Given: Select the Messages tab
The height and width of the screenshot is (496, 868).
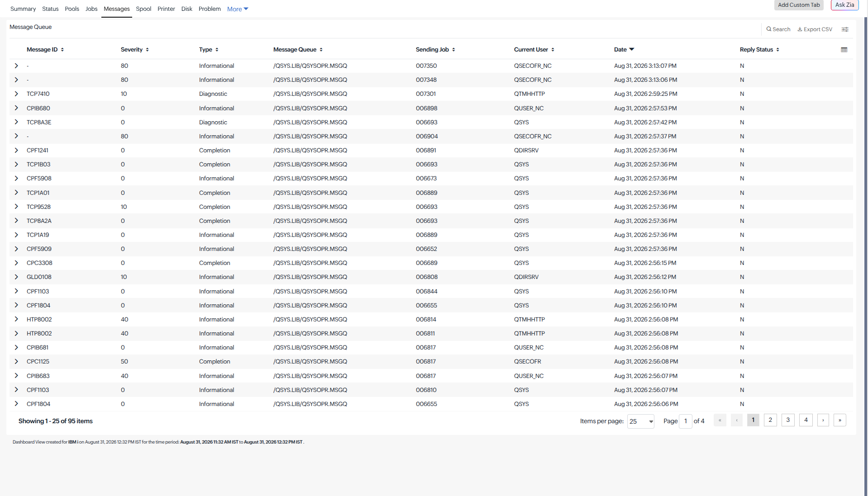Looking at the screenshot, I should (x=117, y=9).
